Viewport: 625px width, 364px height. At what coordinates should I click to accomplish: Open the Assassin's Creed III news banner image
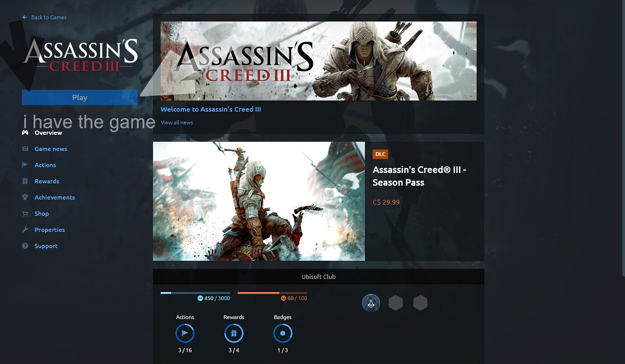pyautogui.click(x=318, y=61)
